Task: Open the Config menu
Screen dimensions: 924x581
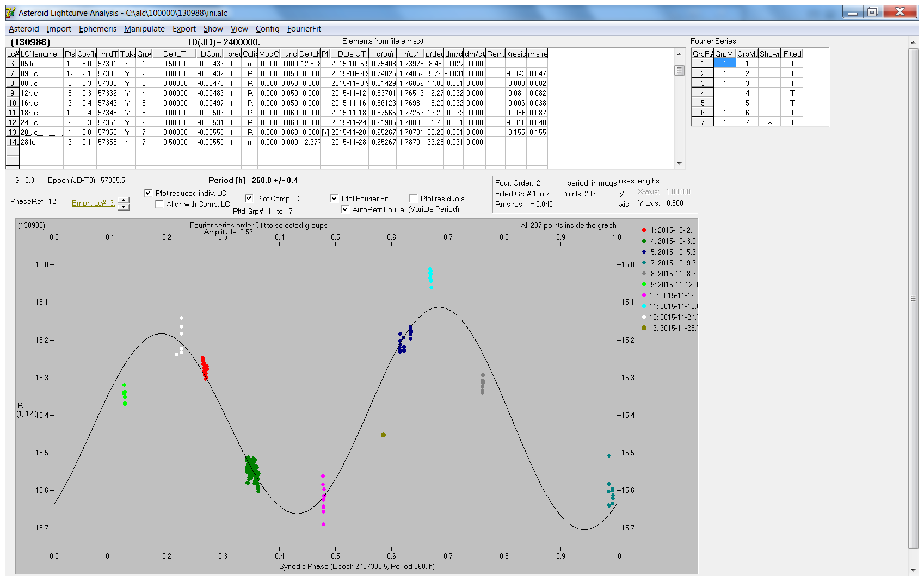Action: click(x=267, y=29)
